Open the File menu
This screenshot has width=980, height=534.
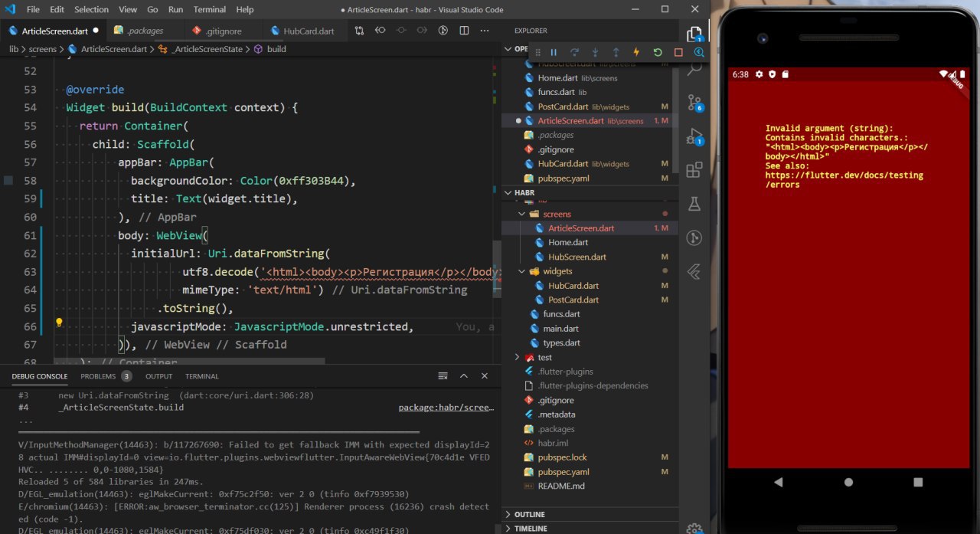(33, 10)
